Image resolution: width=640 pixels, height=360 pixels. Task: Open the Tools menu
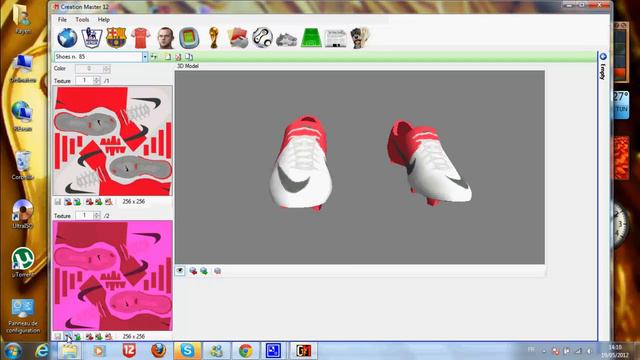[x=82, y=19]
